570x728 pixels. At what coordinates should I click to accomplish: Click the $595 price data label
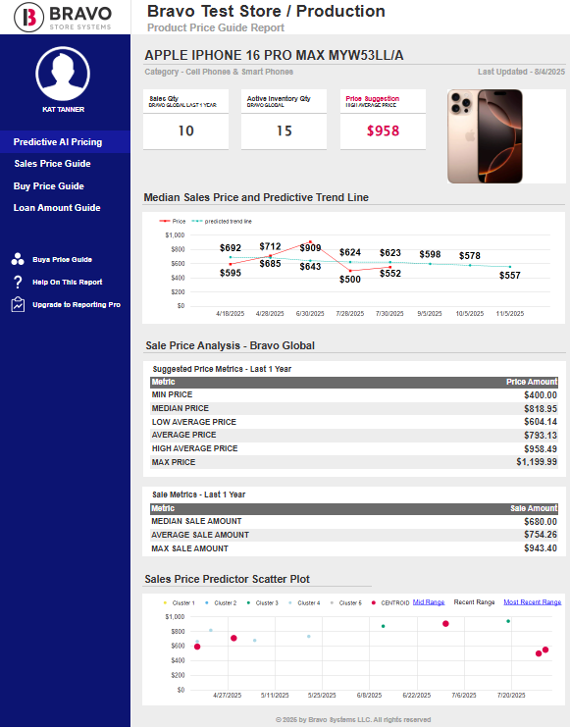(x=231, y=273)
